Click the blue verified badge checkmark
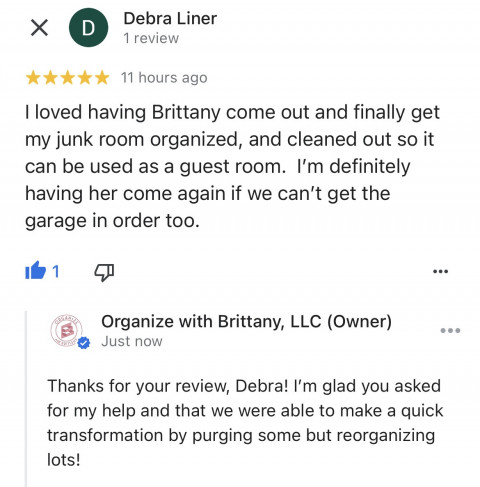Screen dimensions: 480x487 pyautogui.click(x=84, y=343)
